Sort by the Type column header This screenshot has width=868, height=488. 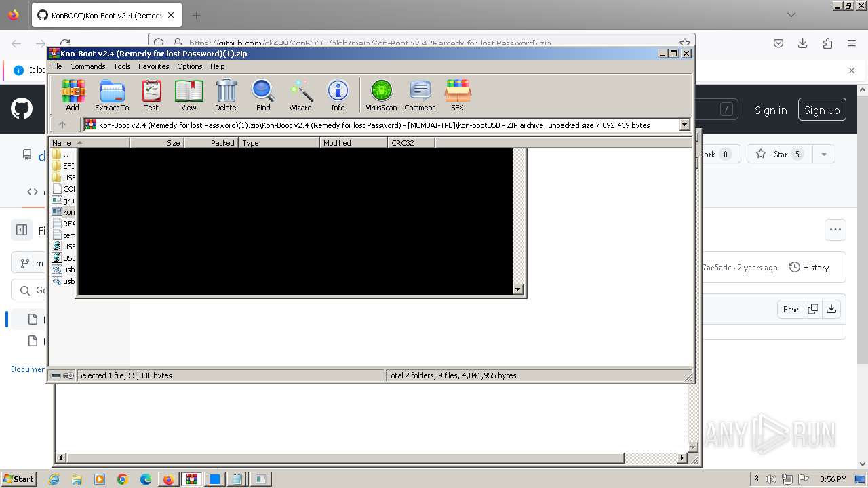pos(279,143)
